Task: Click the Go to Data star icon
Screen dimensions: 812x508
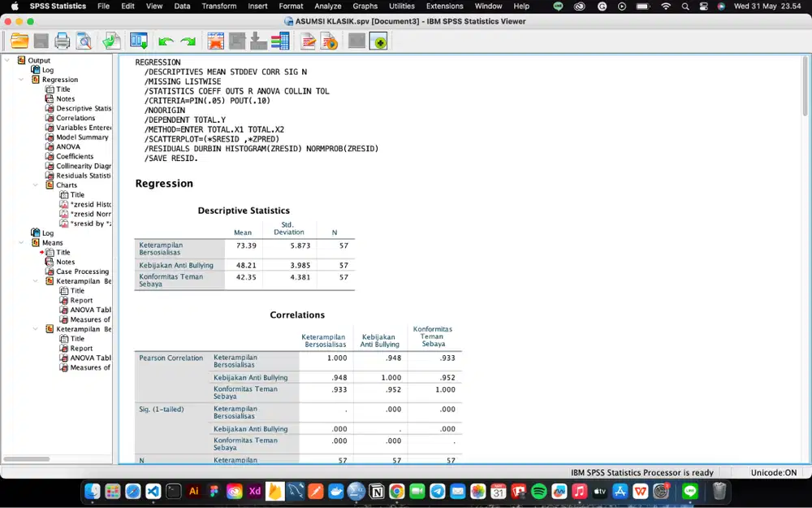Action: (x=215, y=41)
